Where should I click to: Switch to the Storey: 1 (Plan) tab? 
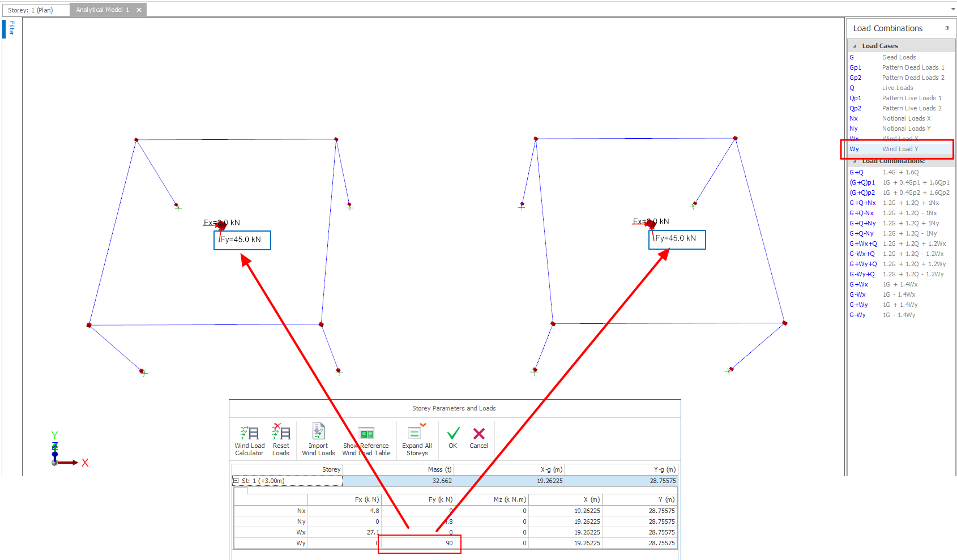pos(31,10)
